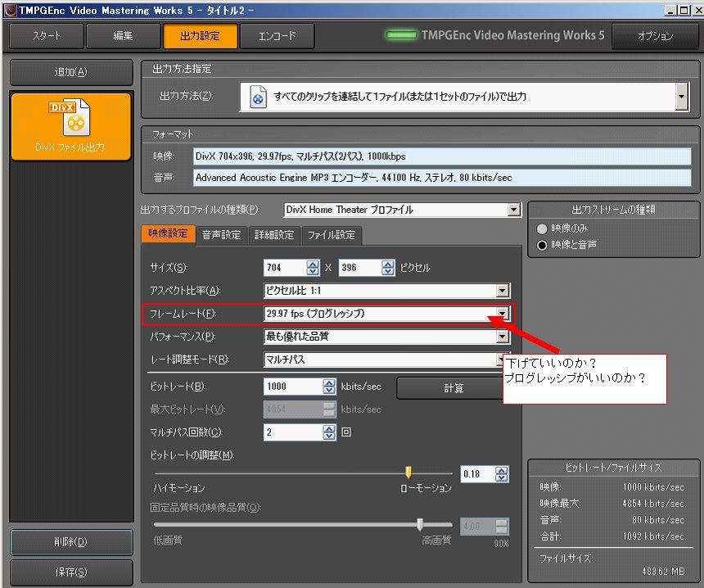The height and width of the screenshot is (588, 704).
Task: Click the ローモーション label under the slider
Action: pyautogui.click(x=426, y=488)
